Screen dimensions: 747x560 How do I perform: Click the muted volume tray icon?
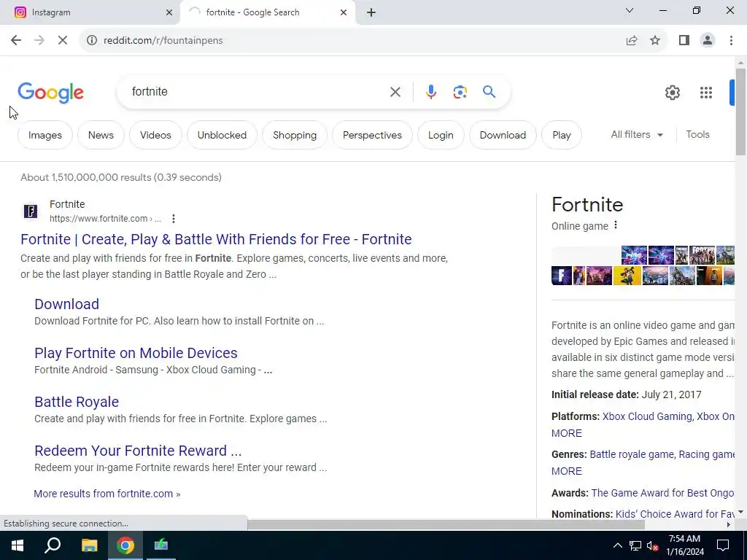652,545
